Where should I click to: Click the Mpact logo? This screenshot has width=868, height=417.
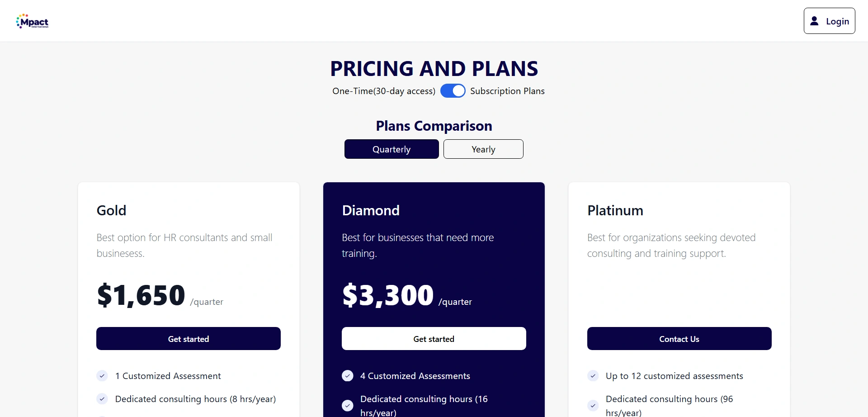(33, 21)
